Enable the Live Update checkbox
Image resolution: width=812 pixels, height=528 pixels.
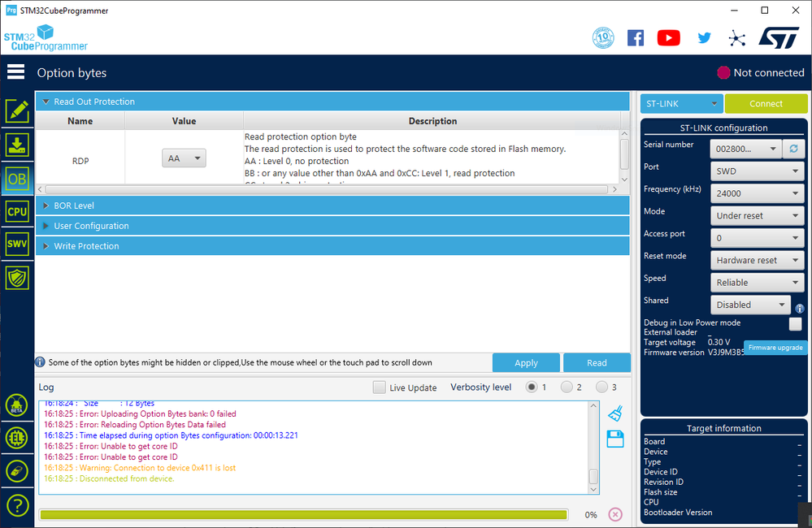(379, 387)
